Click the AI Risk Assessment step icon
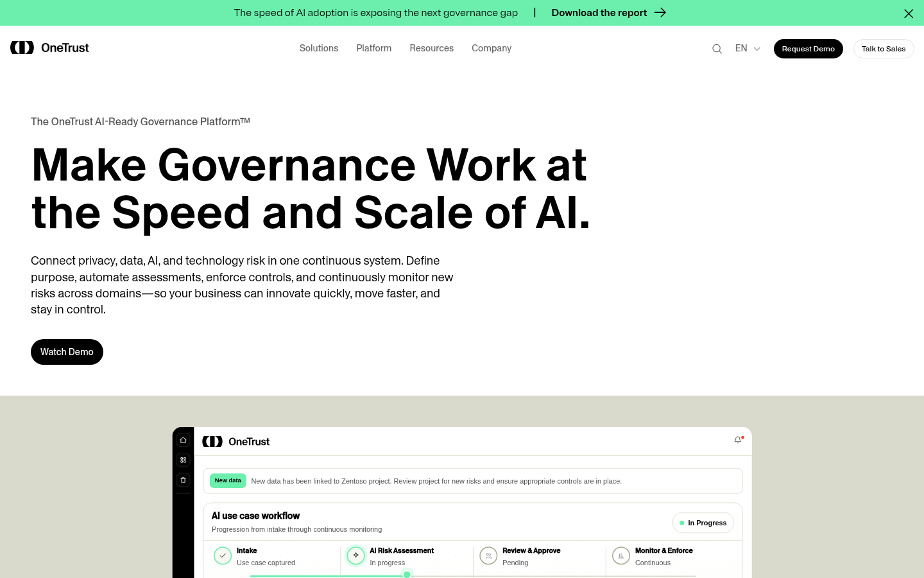 point(355,556)
